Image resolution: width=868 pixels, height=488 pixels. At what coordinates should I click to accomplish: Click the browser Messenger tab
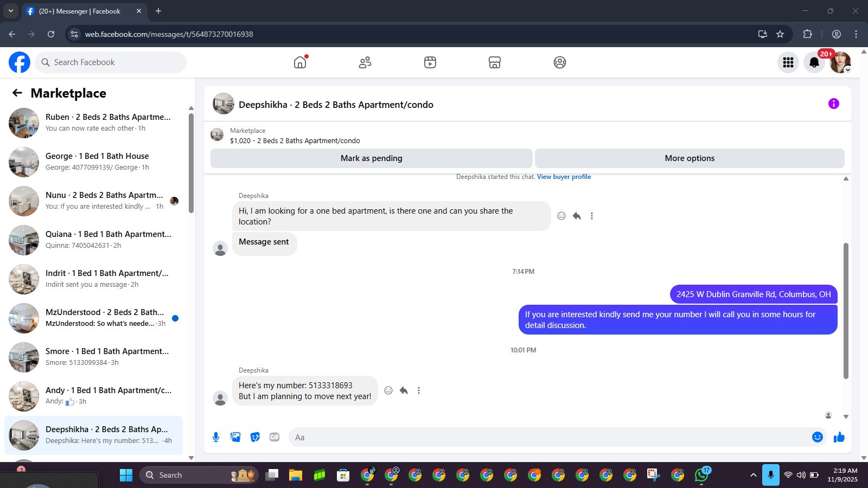pyautogui.click(x=84, y=11)
